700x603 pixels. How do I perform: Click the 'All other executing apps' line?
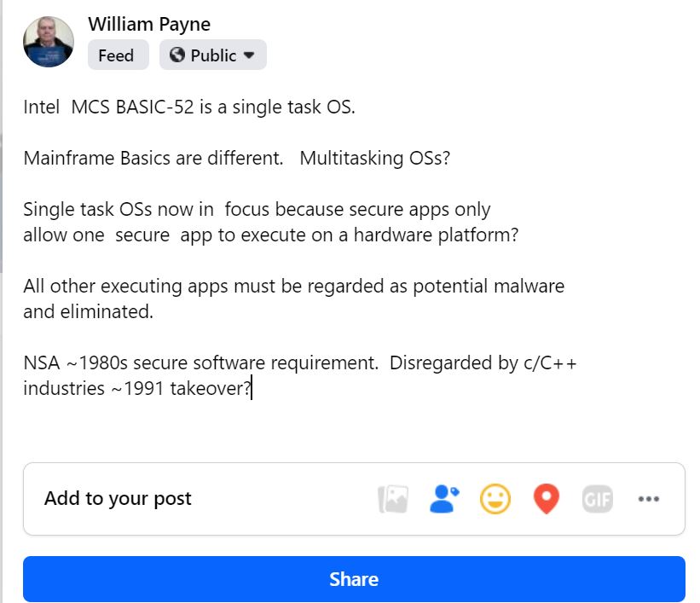pyautogui.click(x=294, y=287)
